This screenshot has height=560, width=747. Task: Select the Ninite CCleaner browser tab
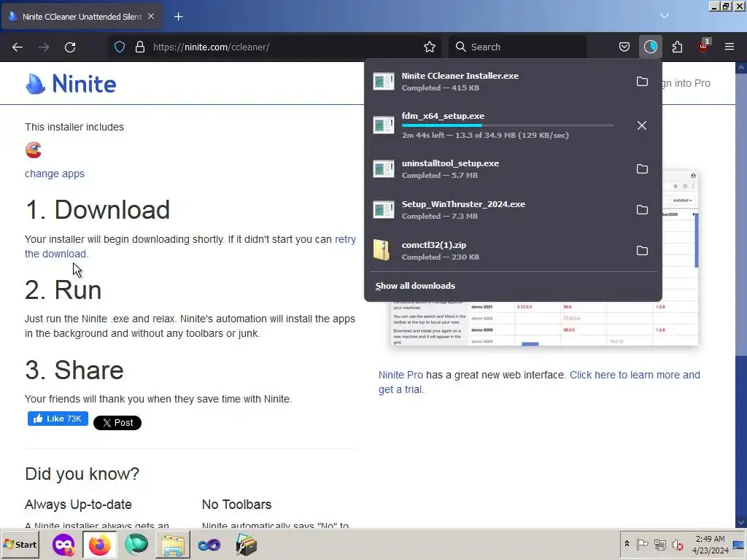click(82, 17)
